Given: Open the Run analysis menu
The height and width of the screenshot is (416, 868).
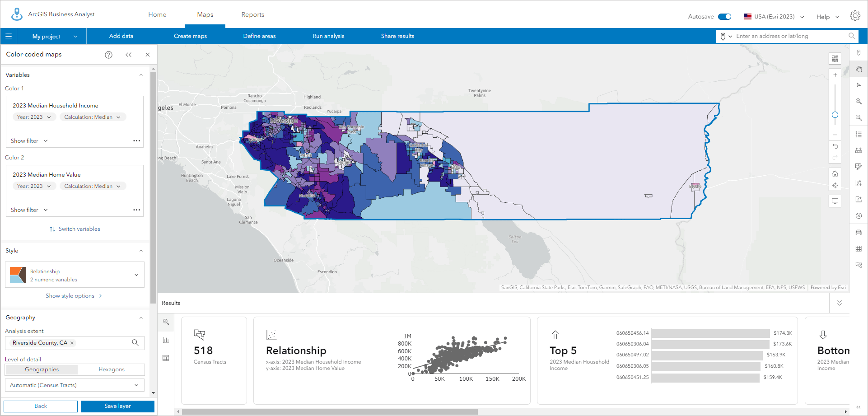Looking at the screenshot, I should [x=328, y=36].
